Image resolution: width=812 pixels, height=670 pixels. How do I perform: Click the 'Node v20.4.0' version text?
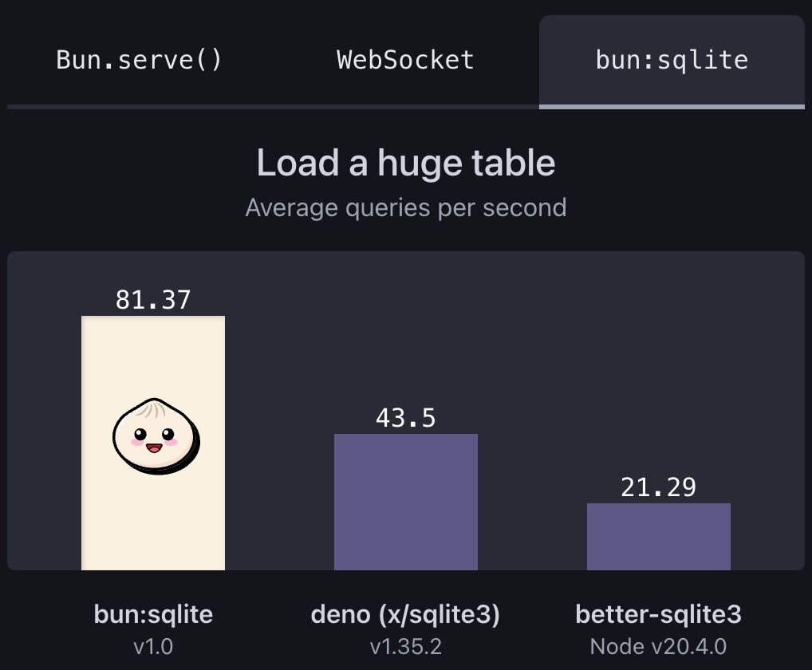659,647
